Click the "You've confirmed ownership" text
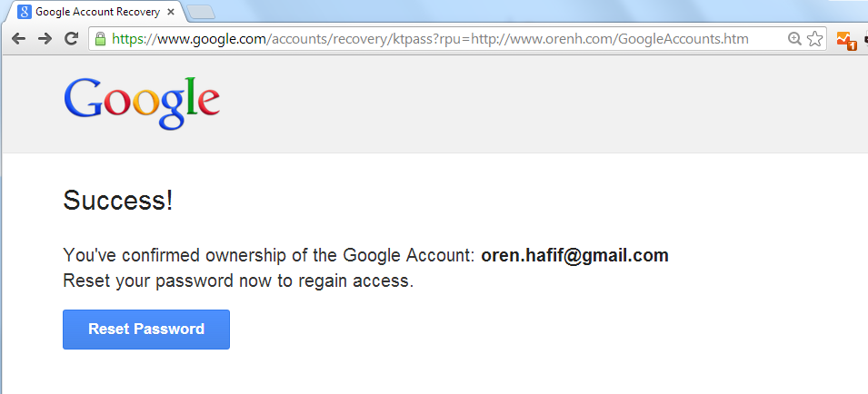 pos(269,255)
